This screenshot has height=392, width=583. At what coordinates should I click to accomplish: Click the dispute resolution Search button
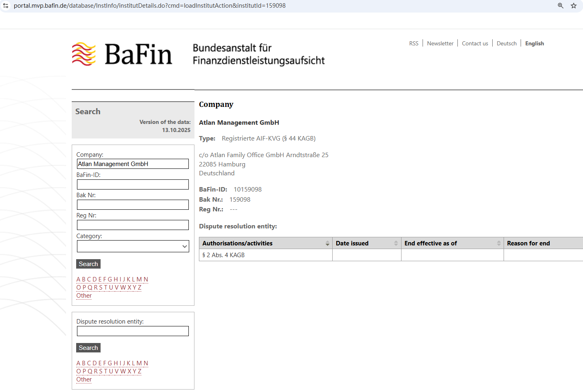(88, 348)
